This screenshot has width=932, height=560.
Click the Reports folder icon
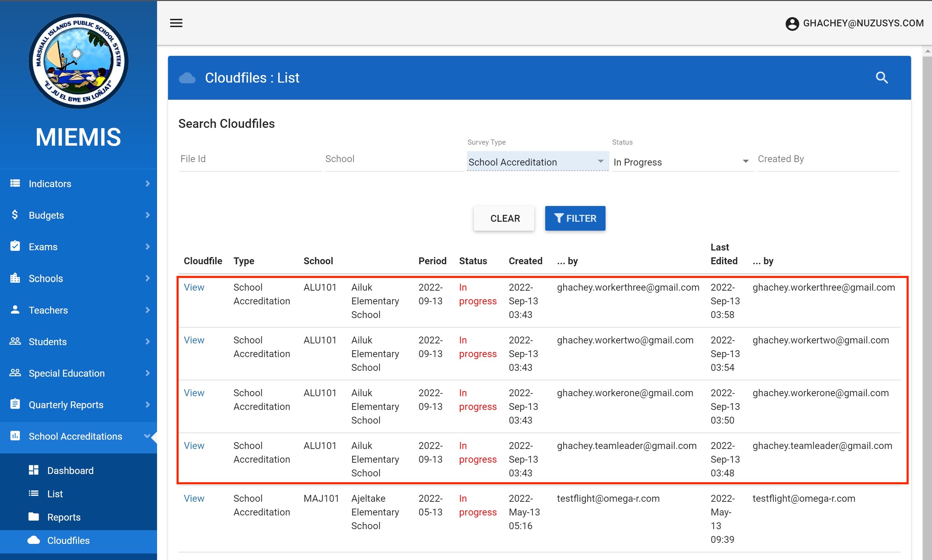point(34,516)
